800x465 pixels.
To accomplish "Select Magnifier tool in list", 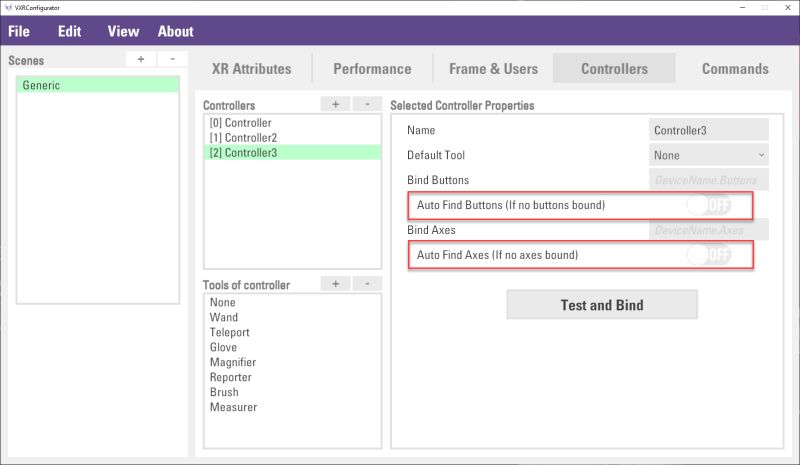I will pyautogui.click(x=292, y=362).
